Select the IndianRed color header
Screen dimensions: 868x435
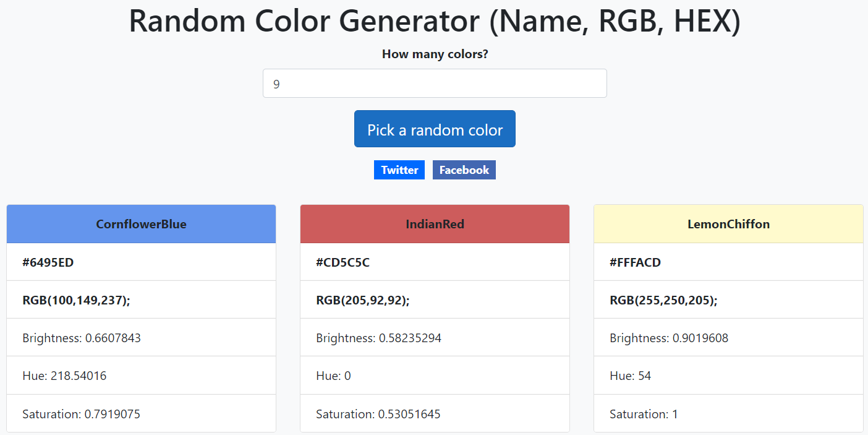click(435, 224)
